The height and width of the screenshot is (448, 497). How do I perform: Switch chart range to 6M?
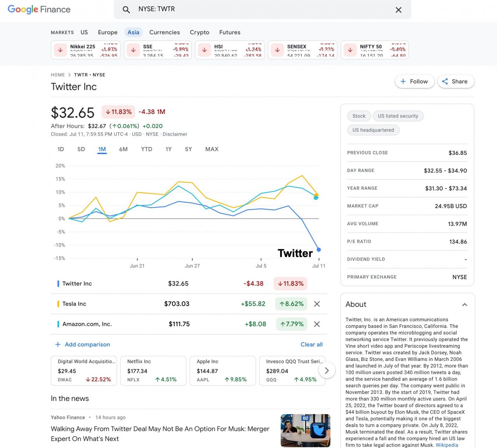pos(123,149)
